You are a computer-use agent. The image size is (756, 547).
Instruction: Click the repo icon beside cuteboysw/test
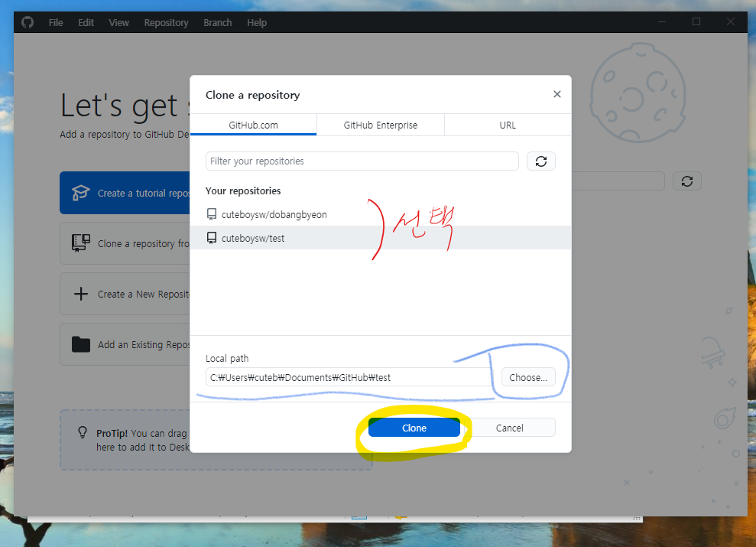[x=211, y=238]
